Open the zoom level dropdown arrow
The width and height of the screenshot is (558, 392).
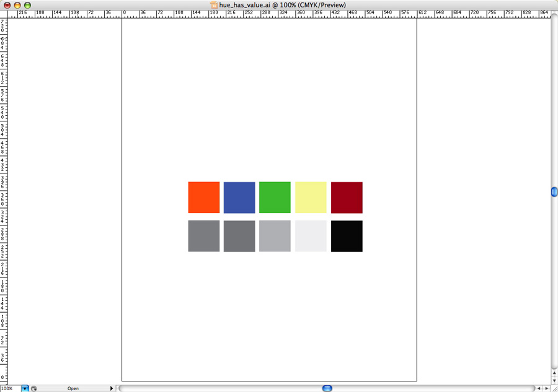point(25,388)
